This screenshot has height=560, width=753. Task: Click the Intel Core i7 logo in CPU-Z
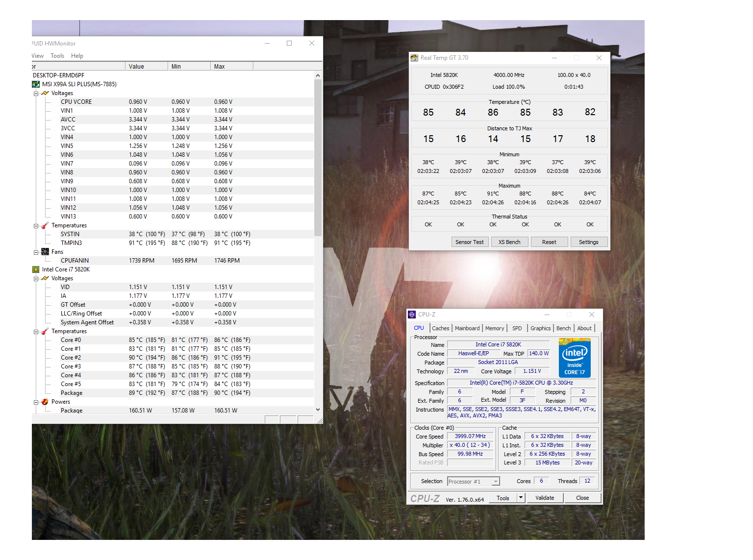pyautogui.click(x=575, y=358)
